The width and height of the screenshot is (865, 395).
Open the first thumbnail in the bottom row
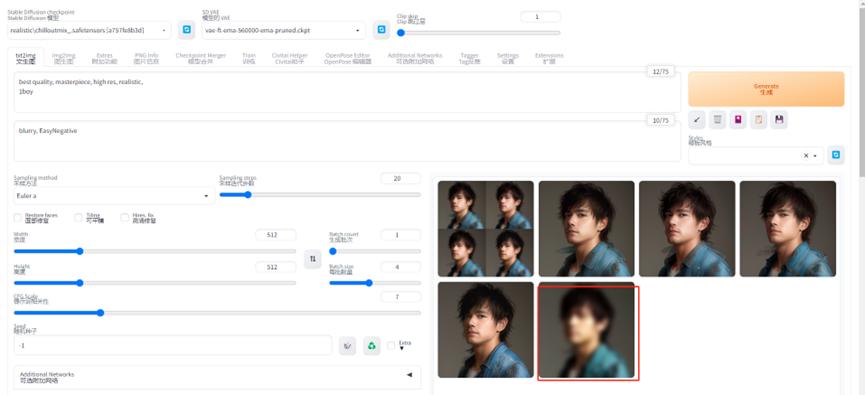pyautogui.click(x=485, y=330)
